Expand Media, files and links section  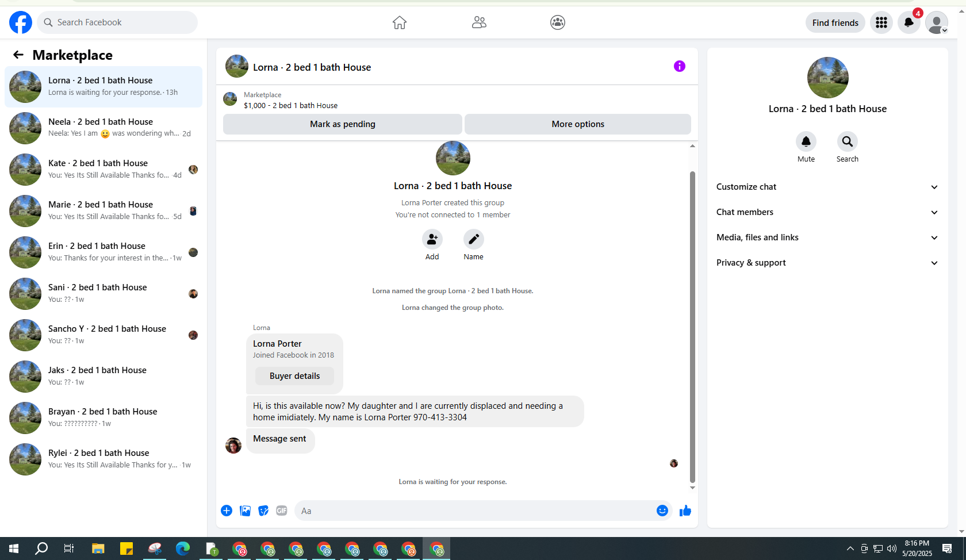click(827, 237)
